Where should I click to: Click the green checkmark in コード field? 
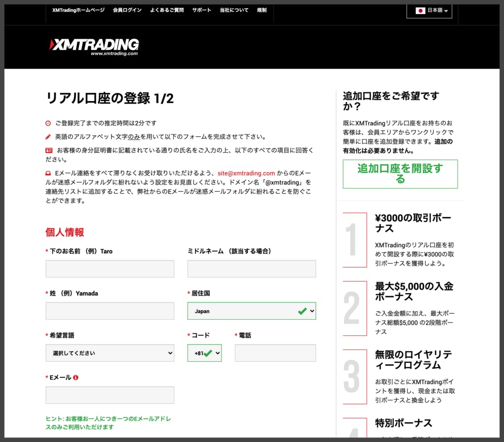(208, 353)
